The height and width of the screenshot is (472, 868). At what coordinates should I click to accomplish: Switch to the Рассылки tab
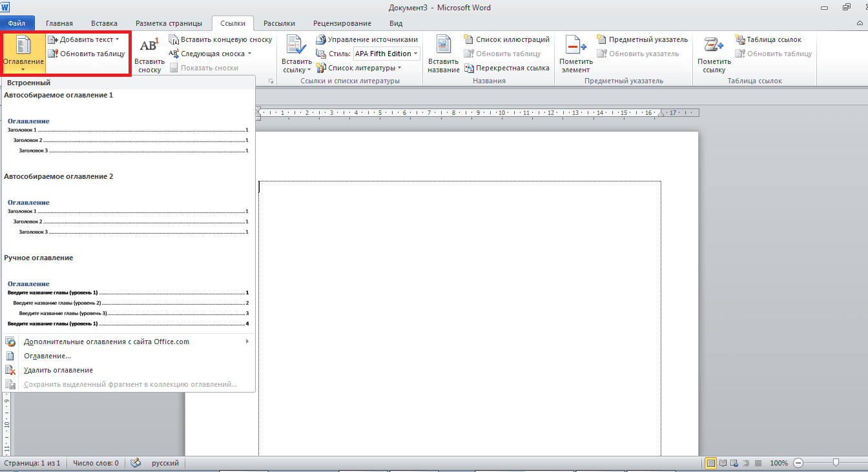279,23
